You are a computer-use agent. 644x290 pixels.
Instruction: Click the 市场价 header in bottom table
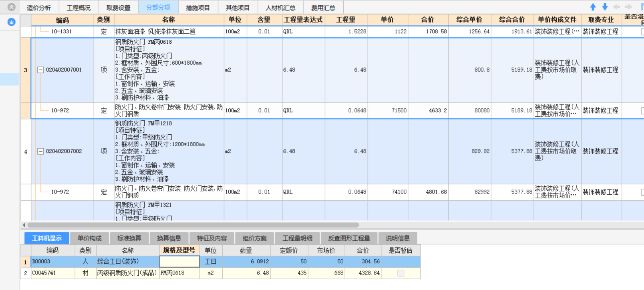(326, 250)
